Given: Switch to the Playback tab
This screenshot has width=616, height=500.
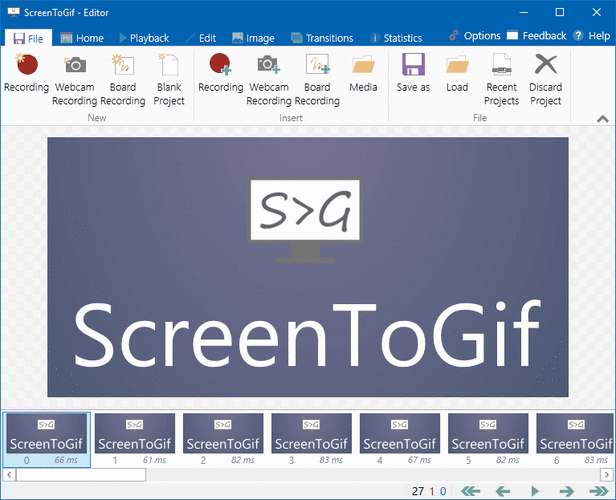Looking at the screenshot, I should pos(143,38).
